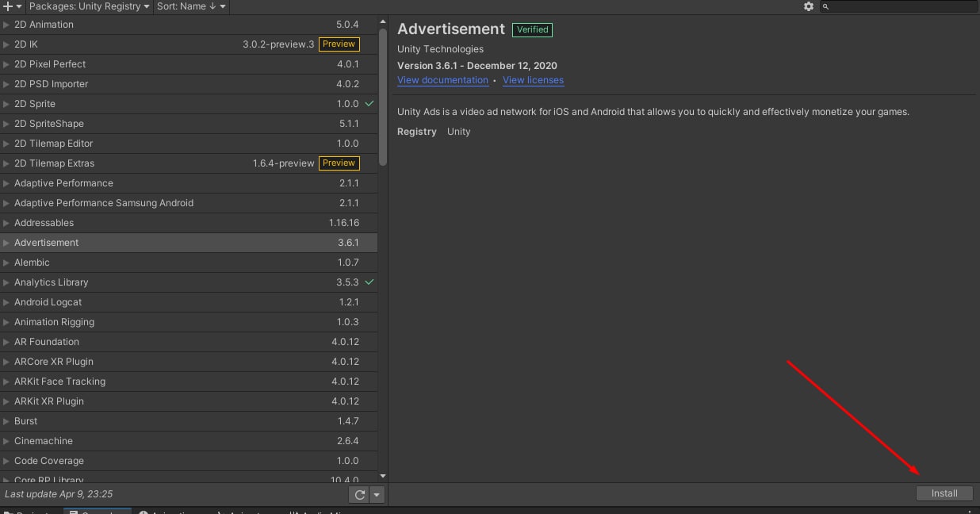Click the Unity Technologies author text
This screenshot has width=980, height=514.
tap(440, 49)
